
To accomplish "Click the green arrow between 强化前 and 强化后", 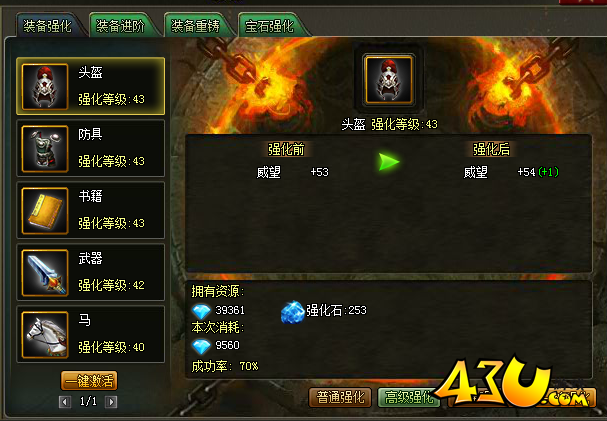I will [389, 162].
